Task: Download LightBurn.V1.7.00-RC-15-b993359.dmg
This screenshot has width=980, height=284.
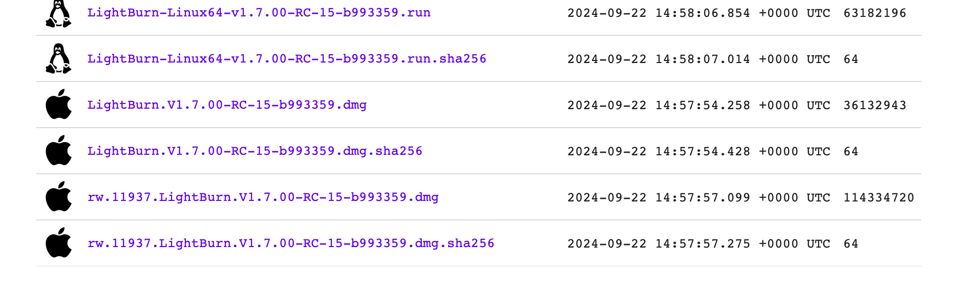Action: tap(227, 105)
